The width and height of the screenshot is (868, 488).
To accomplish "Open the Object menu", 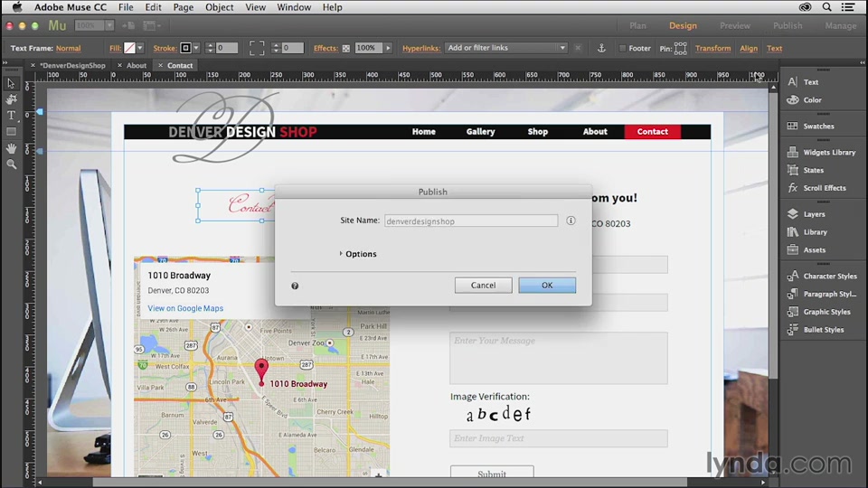I will click(219, 7).
